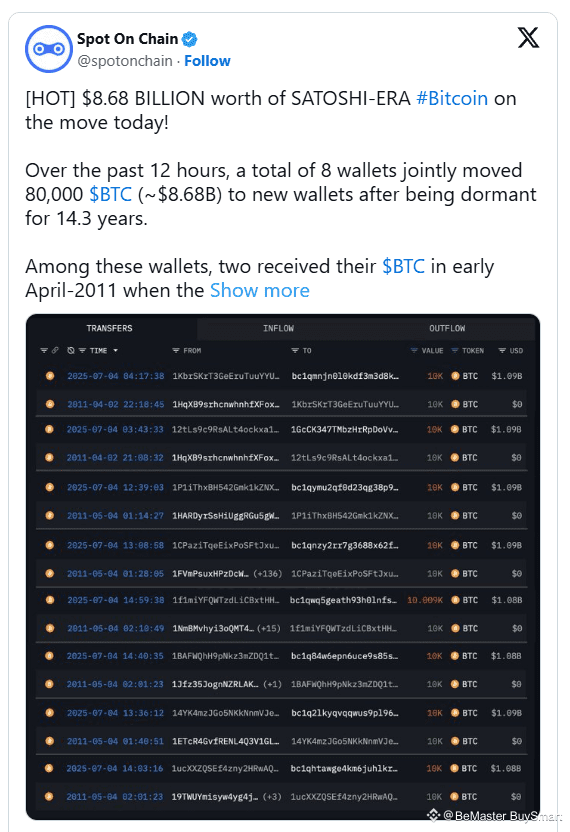Open the #Bitcoin hashtag link
This screenshot has height=832, width=570.
452,99
